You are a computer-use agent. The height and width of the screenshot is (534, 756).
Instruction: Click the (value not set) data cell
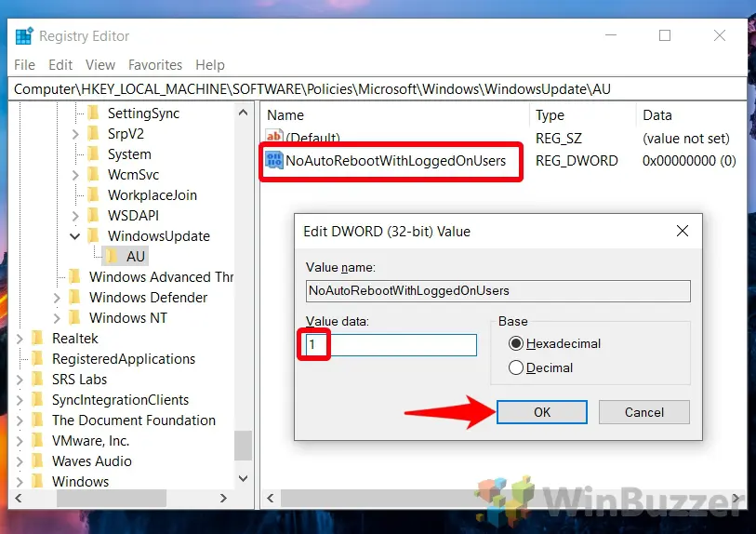[x=686, y=139]
